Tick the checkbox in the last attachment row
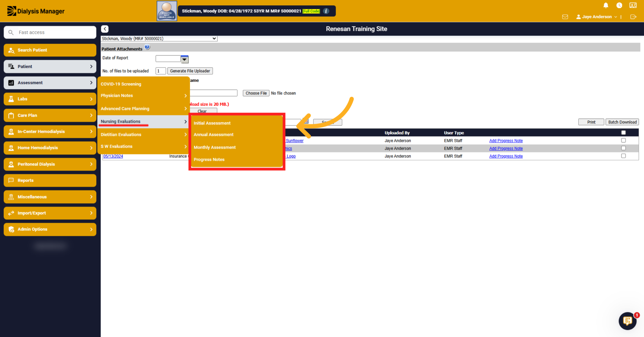 tap(623, 156)
